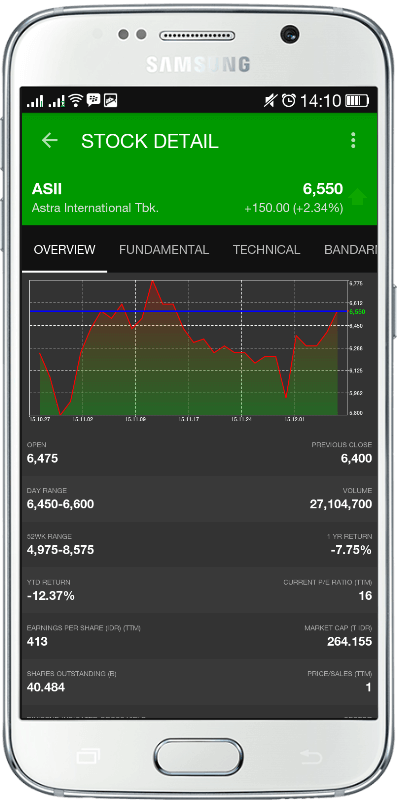397x800 pixels.
Task: Tap the blue 6,550 price line on chart
Action: (x=188, y=311)
